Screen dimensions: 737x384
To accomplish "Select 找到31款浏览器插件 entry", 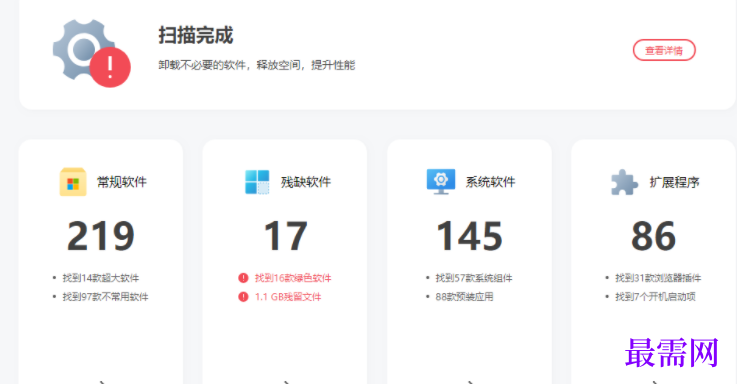I will click(x=658, y=278).
